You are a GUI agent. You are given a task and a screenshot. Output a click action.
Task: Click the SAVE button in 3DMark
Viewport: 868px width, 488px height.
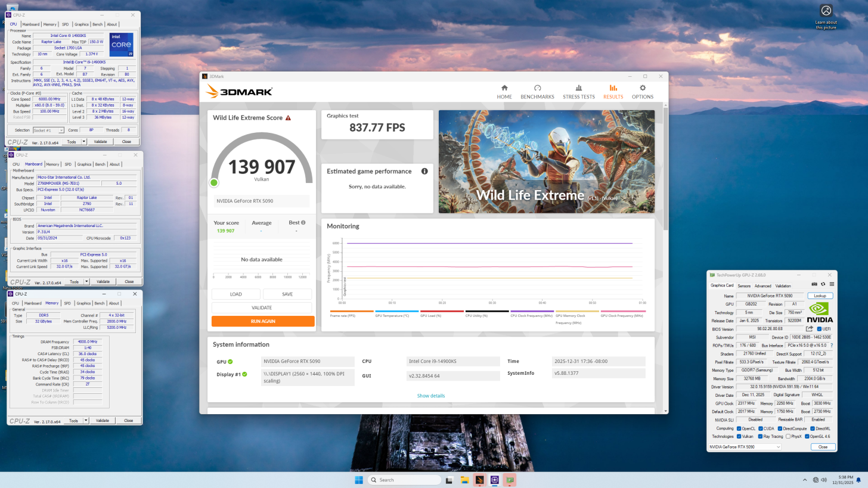287,294
